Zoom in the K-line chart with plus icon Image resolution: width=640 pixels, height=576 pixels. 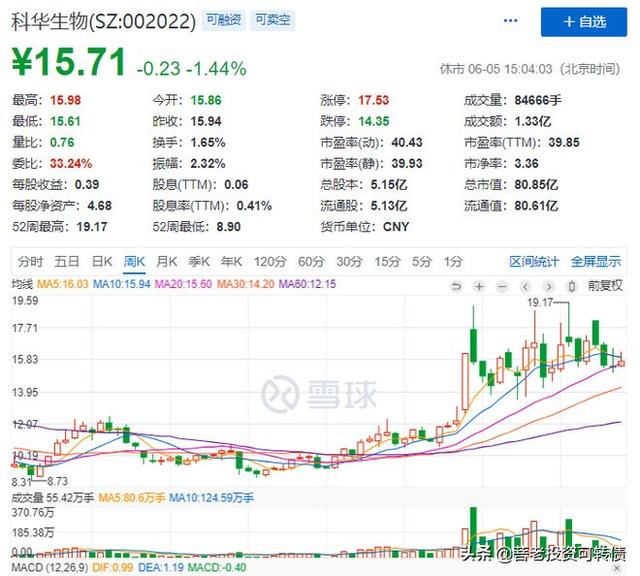coord(479,287)
